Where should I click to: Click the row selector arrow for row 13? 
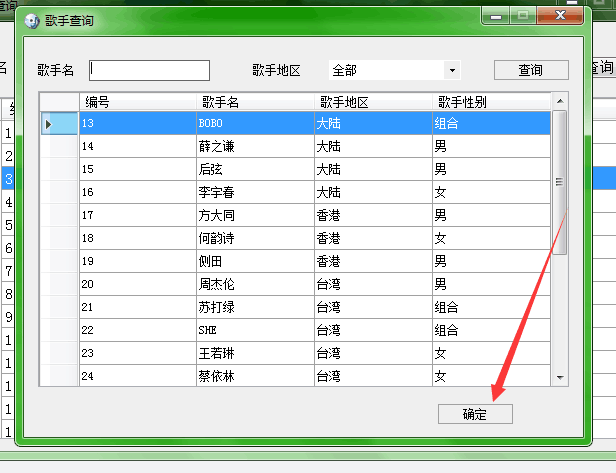tap(59, 124)
